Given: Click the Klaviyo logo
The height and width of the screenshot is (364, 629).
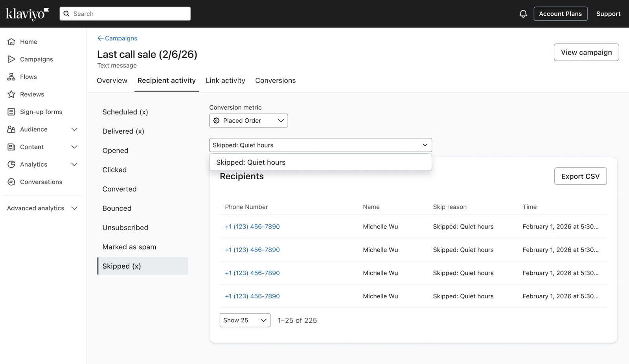Looking at the screenshot, I should point(27,14).
